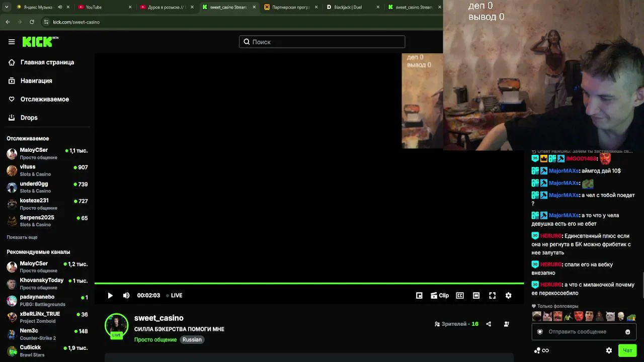Open followed channel underd0gg
Screen dimensions: 644x362
pyautogui.click(x=47, y=187)
